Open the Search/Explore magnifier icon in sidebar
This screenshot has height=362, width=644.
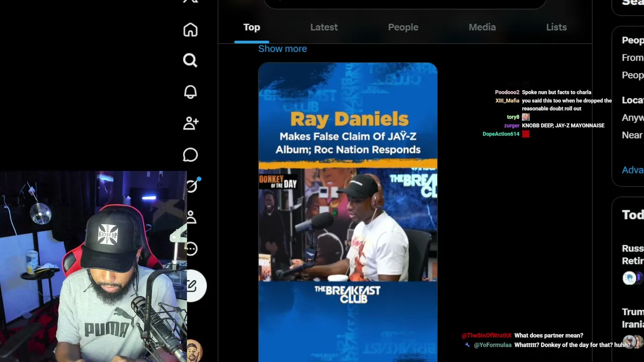tap(190, 60)
